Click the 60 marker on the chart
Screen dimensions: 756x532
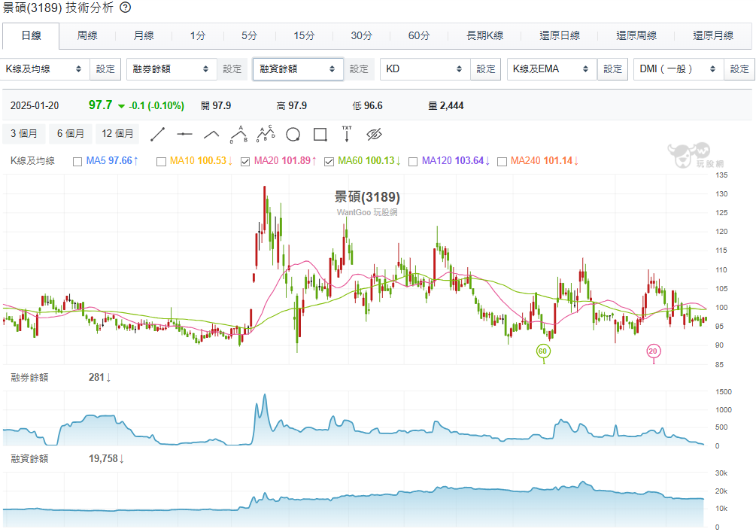(543, 351)
